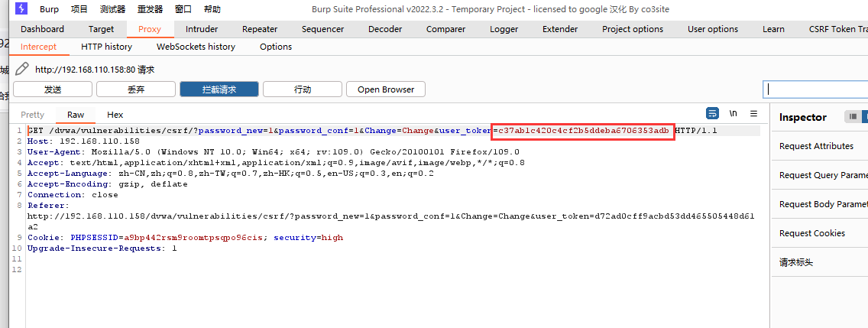Screen dimensions: 868x328
Task: Open the 行动 (Action) button menu
Action: tap(303, 89)
